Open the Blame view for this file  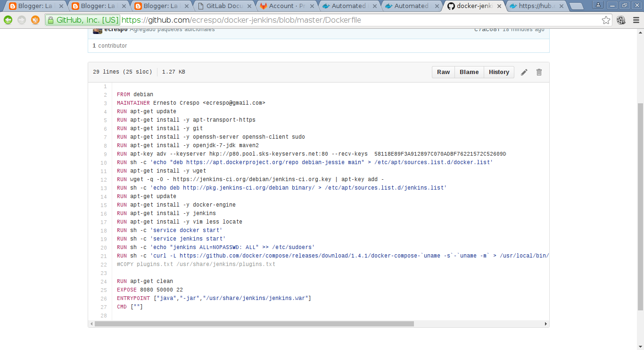pos(469,72)
